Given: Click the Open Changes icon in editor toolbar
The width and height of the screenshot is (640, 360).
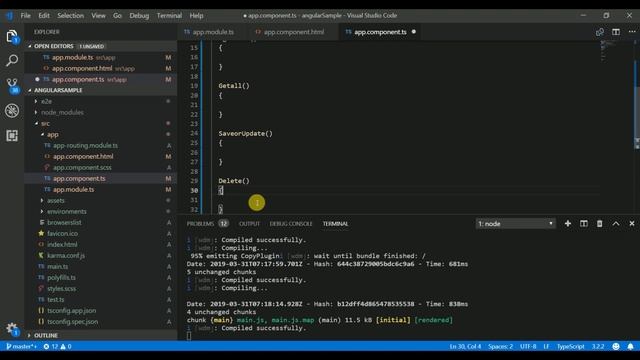Looking at the screenshot, I should 600,32.
